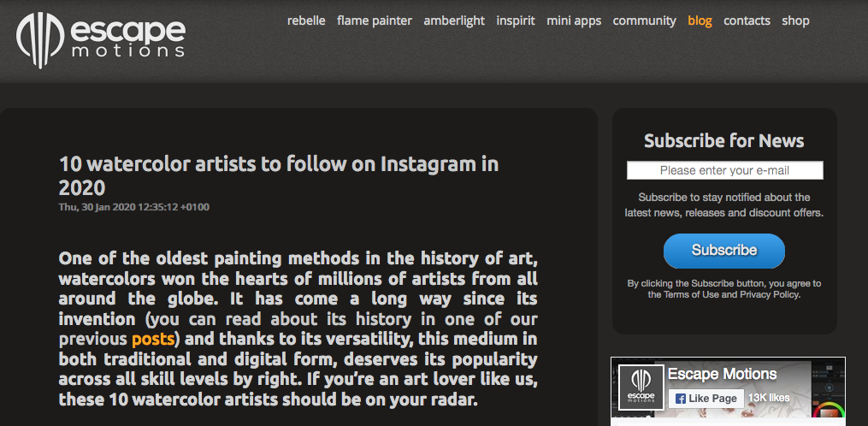
Task: Click the Escape Motions logo in header
Action: point(101,38)
